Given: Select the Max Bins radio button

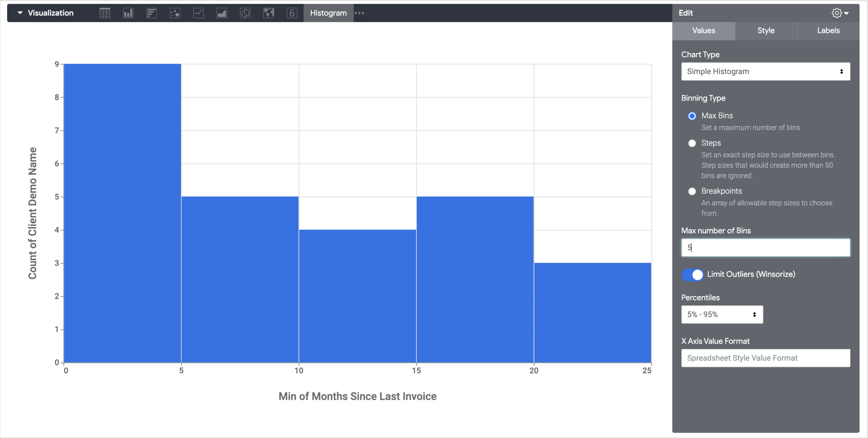Looking at the screenshot, I should pos(692,116).
